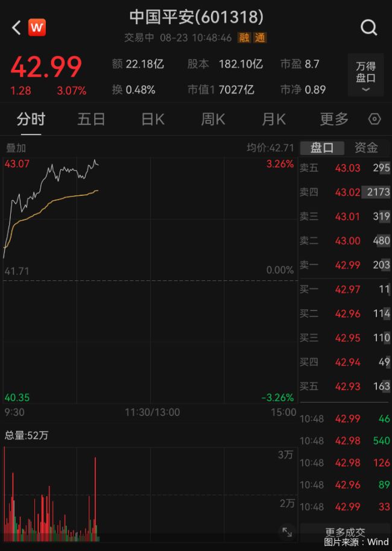
Task: Tap the stock title 中国平安(601318)
Action: [x=196, y=17]
